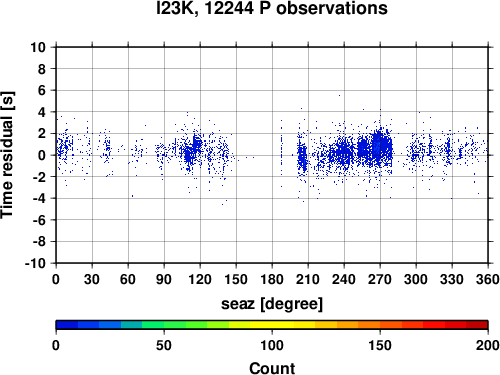Screen dimensions: 500x375
Task: Click the dense data cluster at seaz 270
Action: click(379, 147)
